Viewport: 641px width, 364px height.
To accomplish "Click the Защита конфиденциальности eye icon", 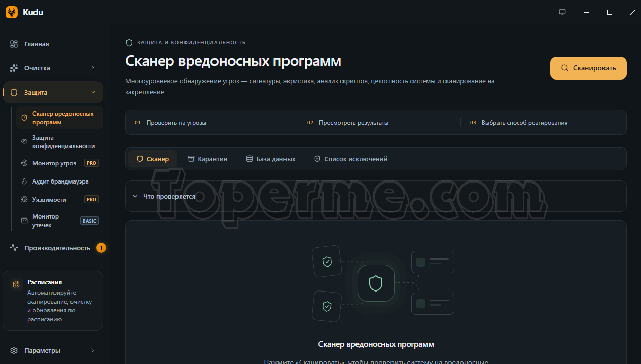I will click(x=24, y=142).
